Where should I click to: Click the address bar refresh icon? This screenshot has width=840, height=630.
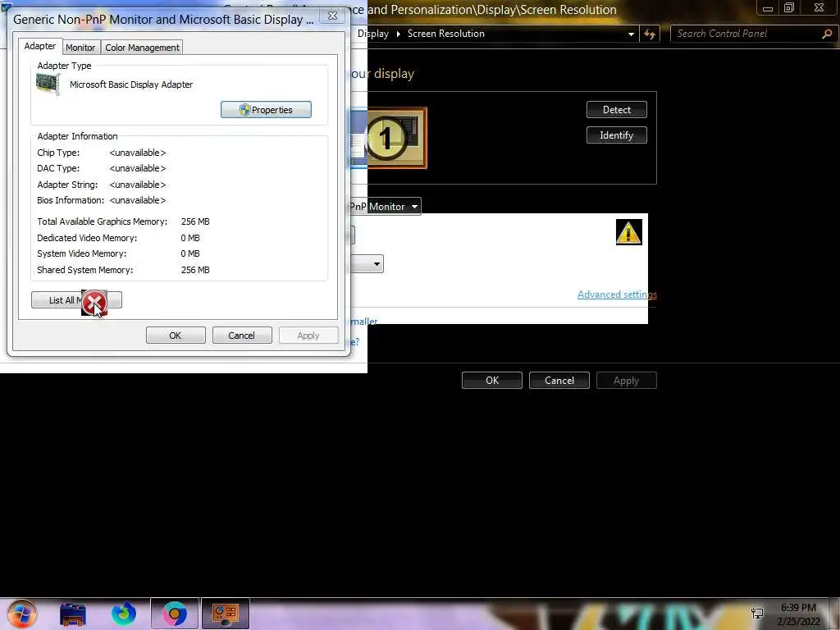pos(650,34)
